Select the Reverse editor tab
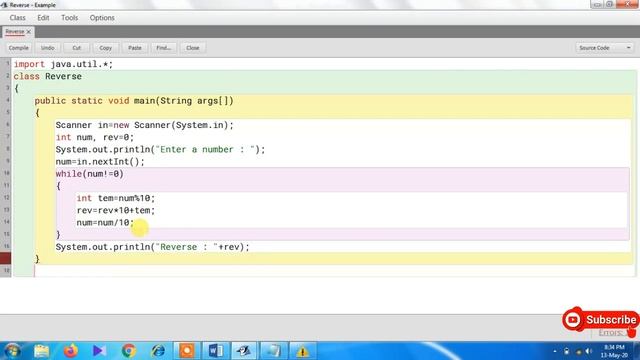 pyautogui.click(x=15, y=32)
